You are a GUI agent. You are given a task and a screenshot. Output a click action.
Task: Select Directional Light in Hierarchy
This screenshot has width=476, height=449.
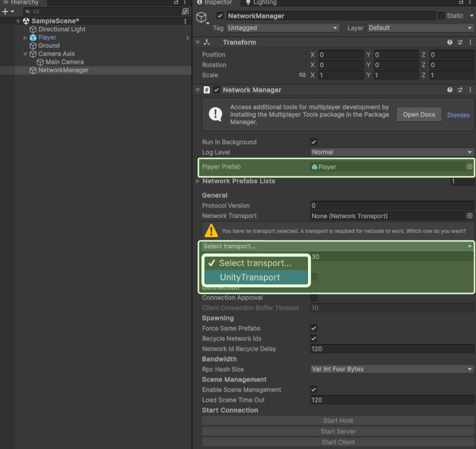click(x=62, y=29)
